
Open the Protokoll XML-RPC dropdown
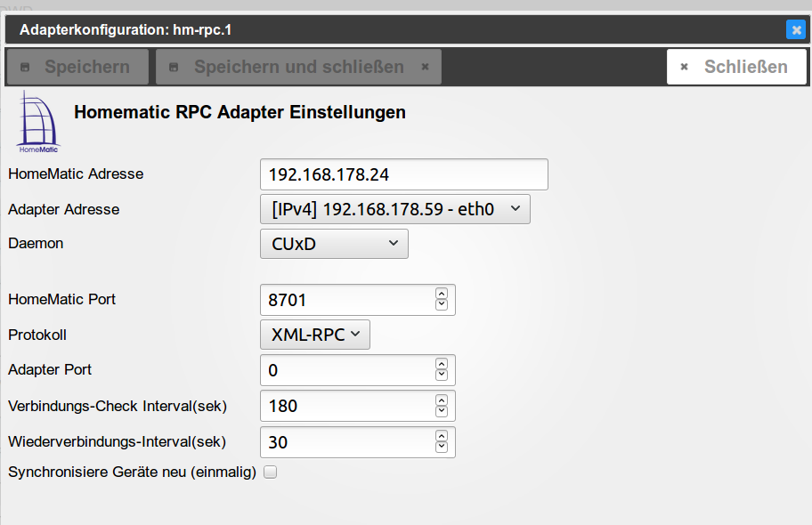click(x=314, y=335)
